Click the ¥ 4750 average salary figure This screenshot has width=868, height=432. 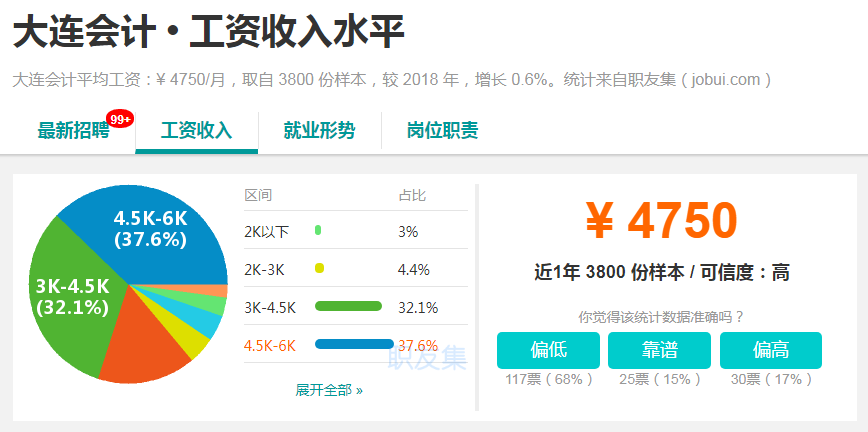(x=660, y=221)
